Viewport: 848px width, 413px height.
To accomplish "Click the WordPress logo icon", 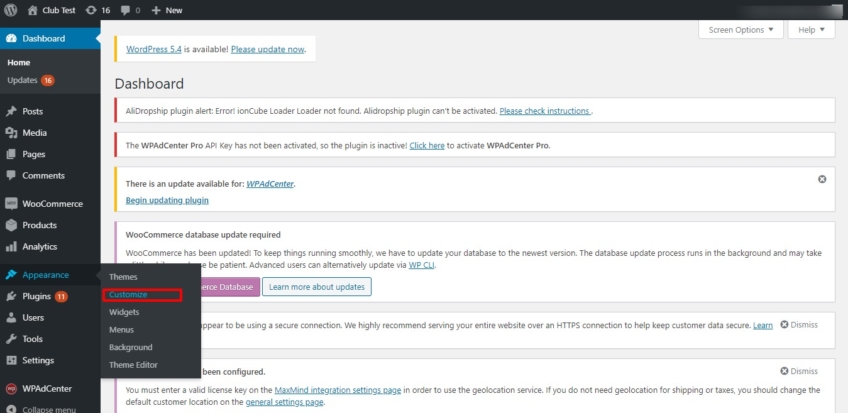I will click(x=11, y=10).
